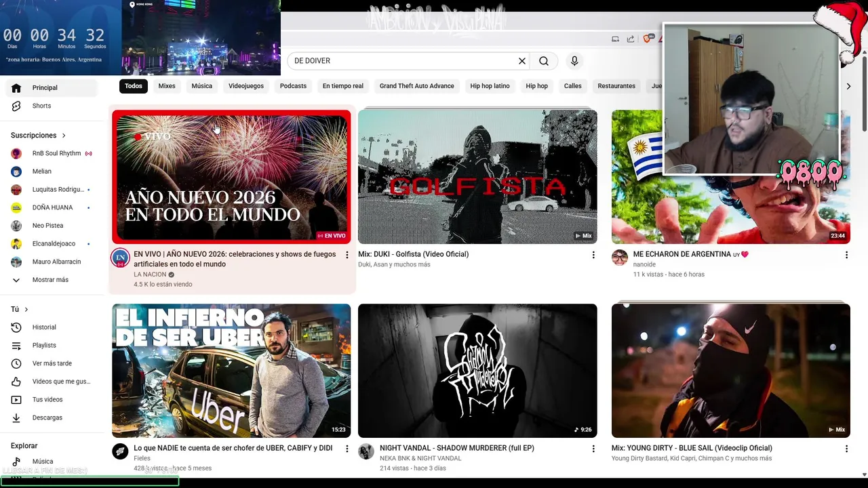Play the Shadow Murderer EP thumbnail
The height and width of the screenshot is (488, 868).
pyautogui.click(x=477, y=371)
